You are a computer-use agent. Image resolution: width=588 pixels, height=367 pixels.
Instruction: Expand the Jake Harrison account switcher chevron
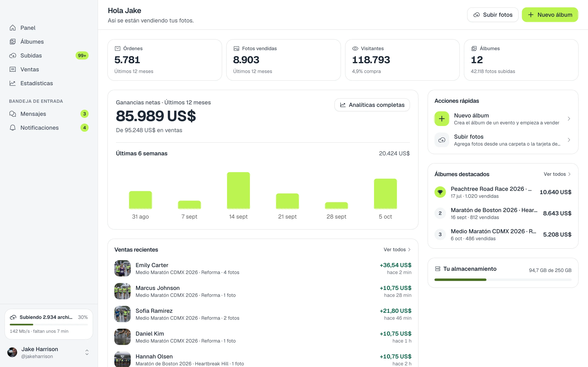click(87, 353)
